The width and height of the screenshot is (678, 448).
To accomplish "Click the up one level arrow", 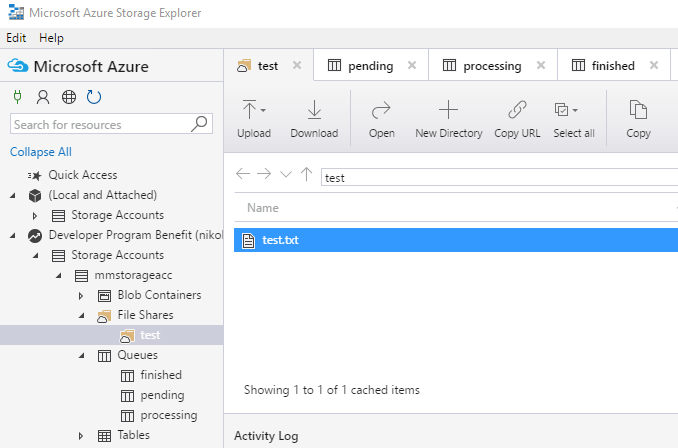I will pyautogui.click(x=307, y=174).
